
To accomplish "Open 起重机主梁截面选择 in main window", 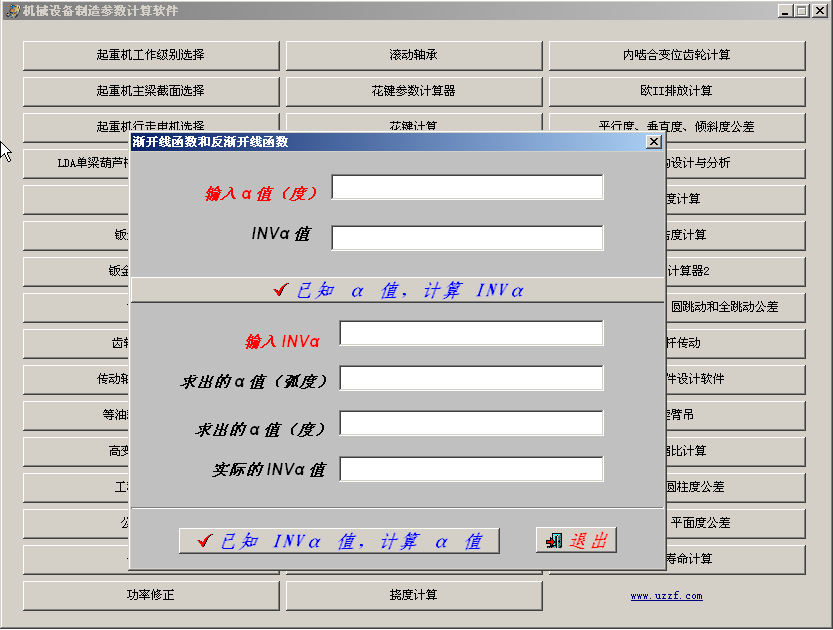I will pos(151,91).
